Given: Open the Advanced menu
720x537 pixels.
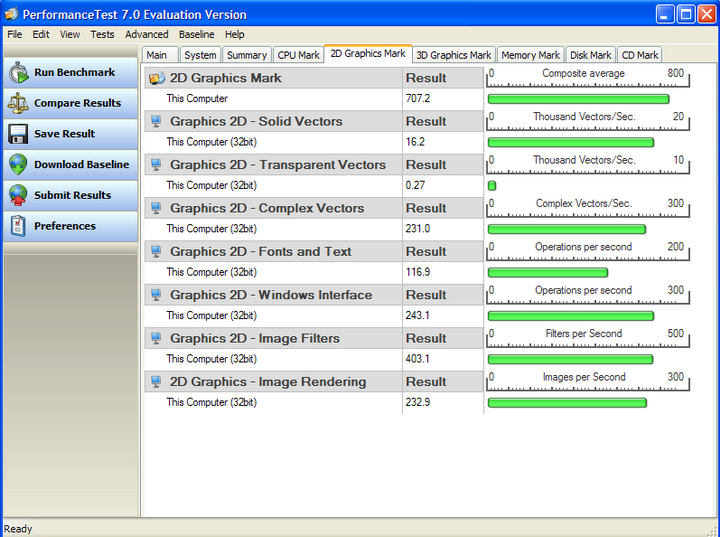Looking at the screenshot, I should (146, 34).
